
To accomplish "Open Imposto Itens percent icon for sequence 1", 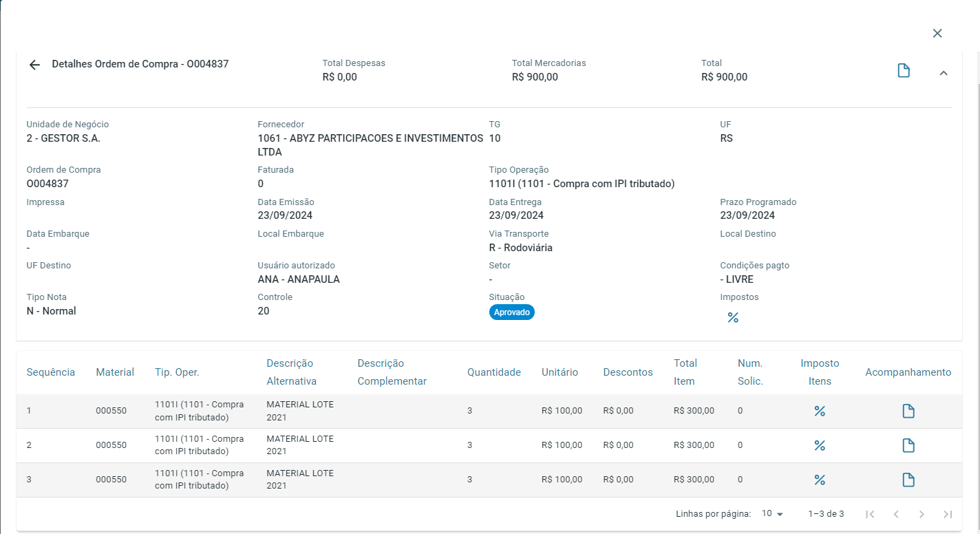I will click(820, 412).
